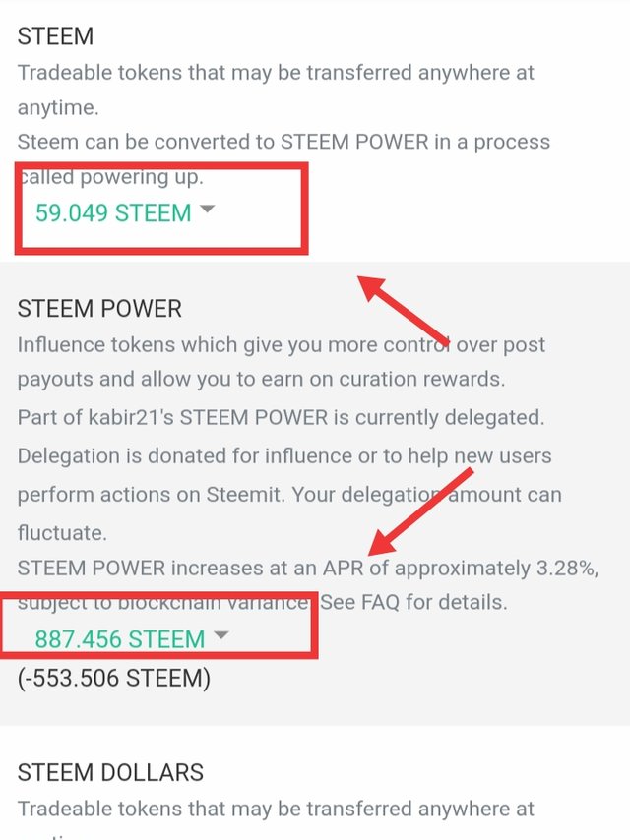Click the 'See FAQ for details' text
Viewport: 630px width, 840px height.
(x=413, y=602)
